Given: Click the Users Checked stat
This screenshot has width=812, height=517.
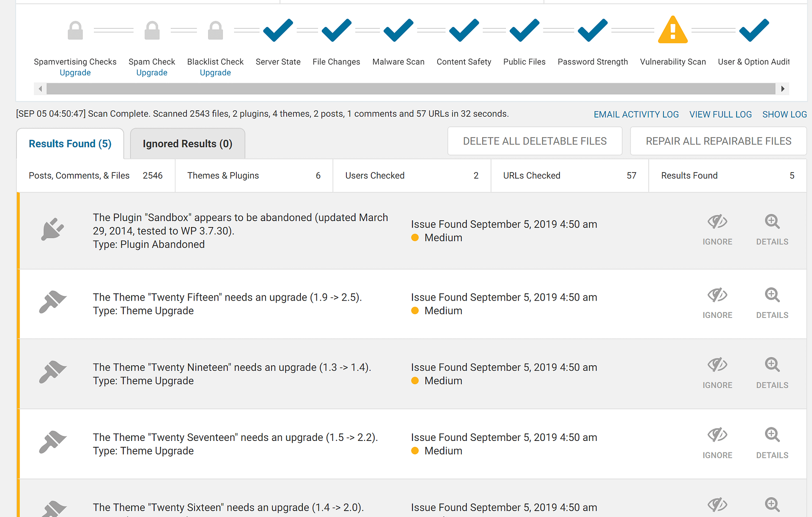Looking at the screenshot, I should click(x=412, y=175).
